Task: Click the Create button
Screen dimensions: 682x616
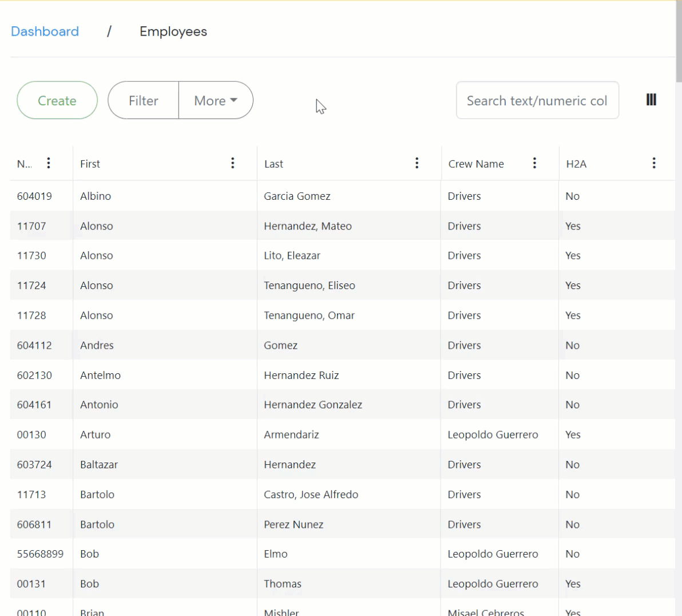Action: (57, 101)
